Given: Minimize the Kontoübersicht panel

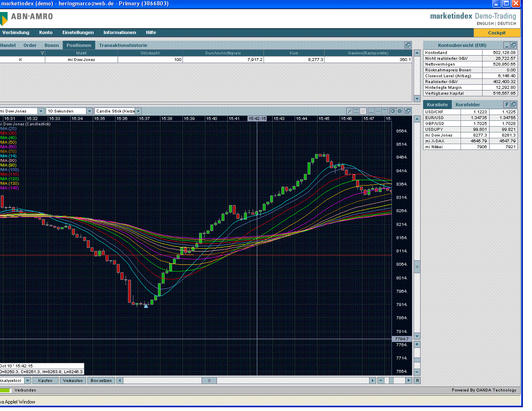Looking at the screenshot, I should (507, 45).
